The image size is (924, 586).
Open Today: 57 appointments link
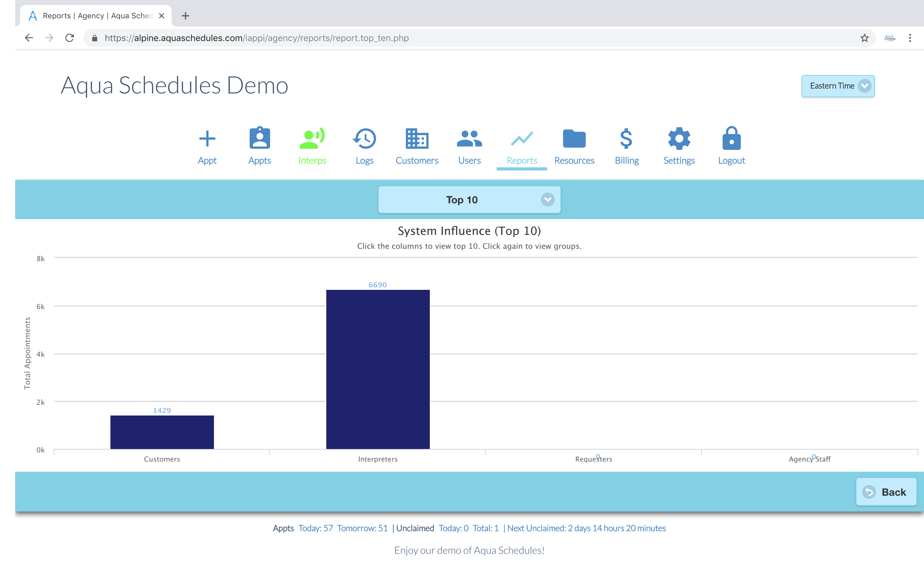316,528
